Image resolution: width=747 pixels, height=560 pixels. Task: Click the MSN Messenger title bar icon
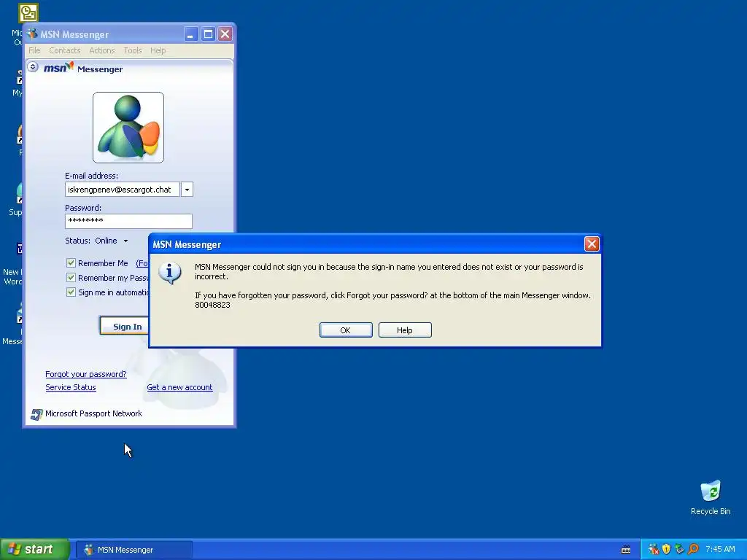coord(32,34)
